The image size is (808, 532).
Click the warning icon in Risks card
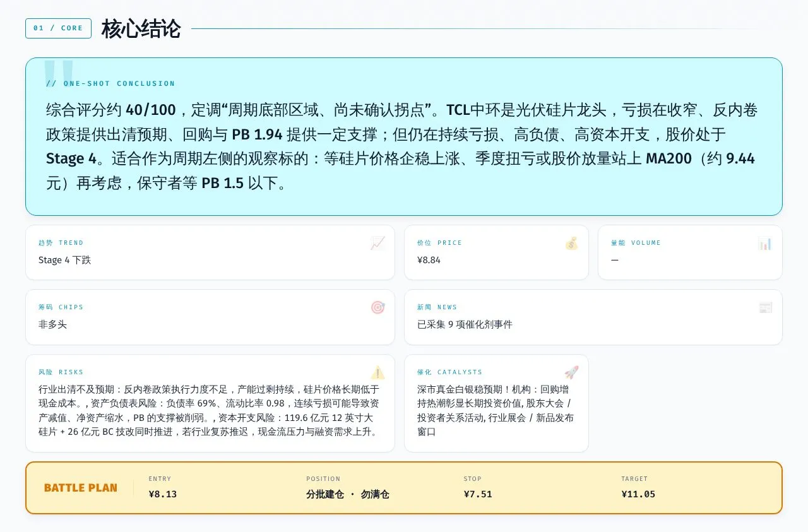tap(377, 372)
